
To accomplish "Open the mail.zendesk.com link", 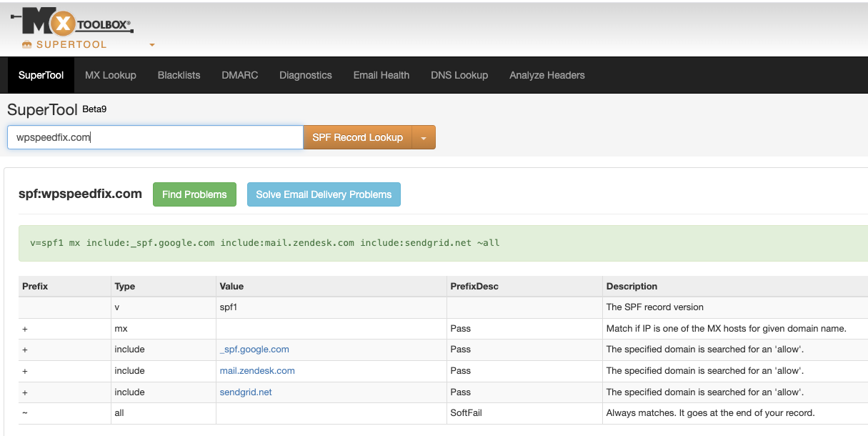I will click(x=257, y=371).
